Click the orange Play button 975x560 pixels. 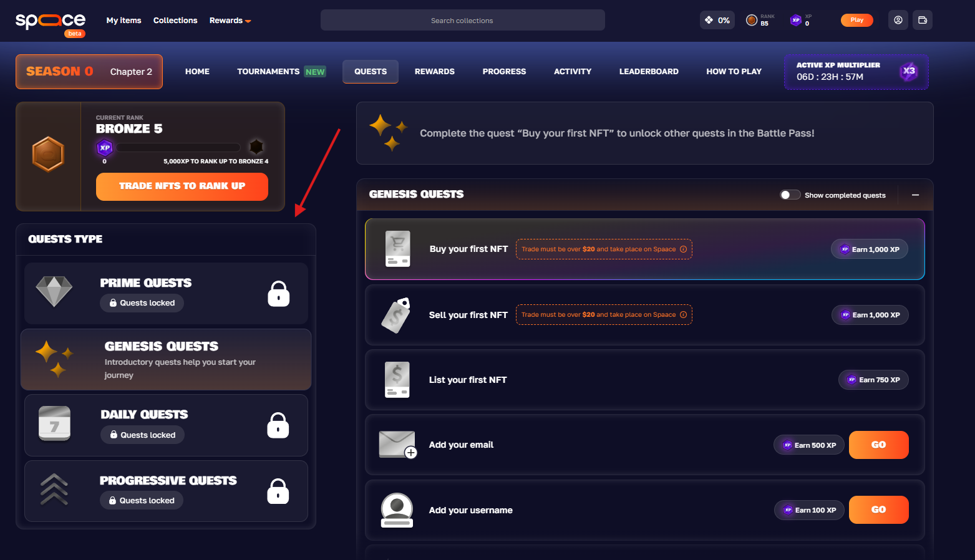click(x=856, y=20)
